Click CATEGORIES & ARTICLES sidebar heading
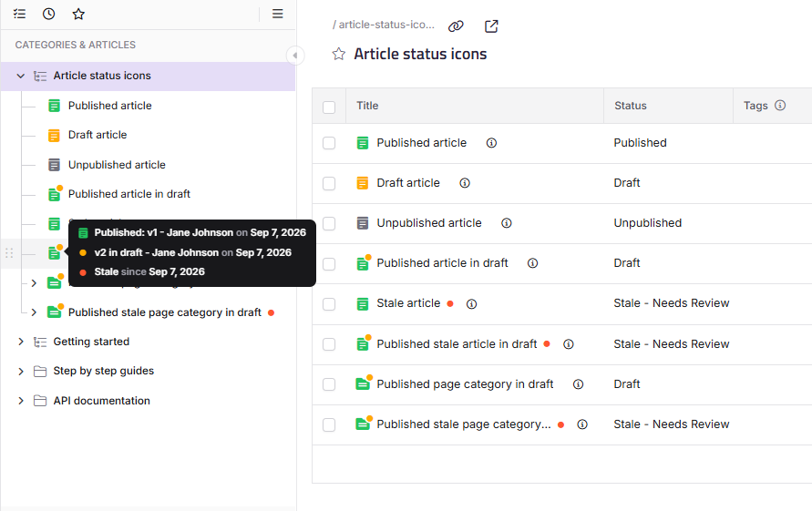The height and width of the screenshot is (511, 812). pyautogui.click(x=75, y=45)
